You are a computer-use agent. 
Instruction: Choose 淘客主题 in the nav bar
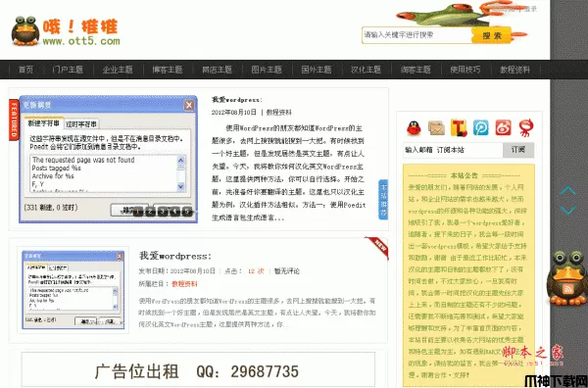pyautogui.click(x=416, y=70)
